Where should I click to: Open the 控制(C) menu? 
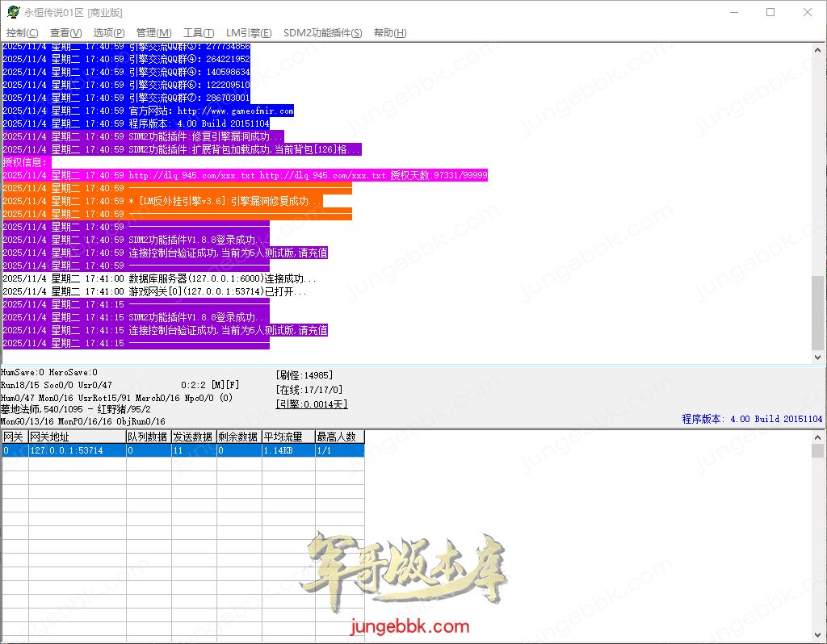point(22,33)
